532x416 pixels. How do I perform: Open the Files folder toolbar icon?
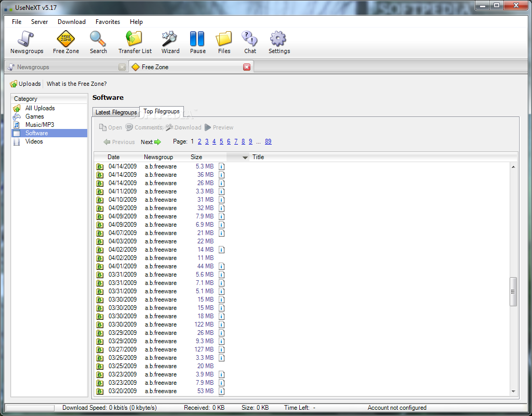tap(224, 42)
